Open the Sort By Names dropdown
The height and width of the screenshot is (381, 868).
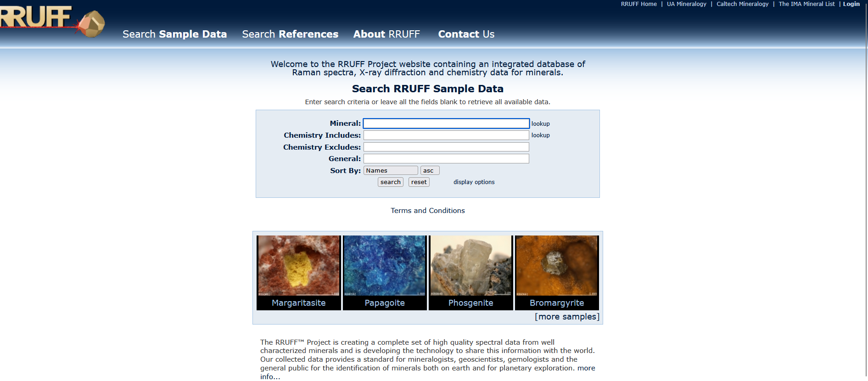click(391, 170)
